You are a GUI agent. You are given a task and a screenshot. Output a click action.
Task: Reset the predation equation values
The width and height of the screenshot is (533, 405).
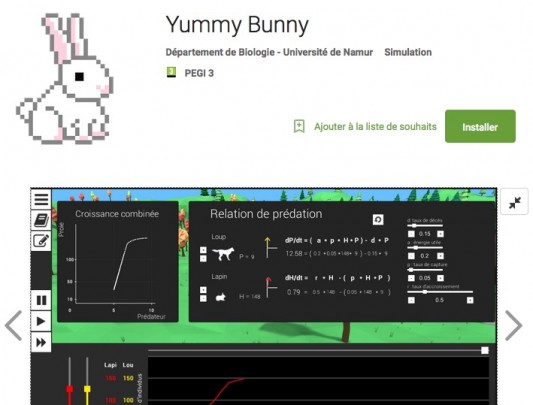378,220
